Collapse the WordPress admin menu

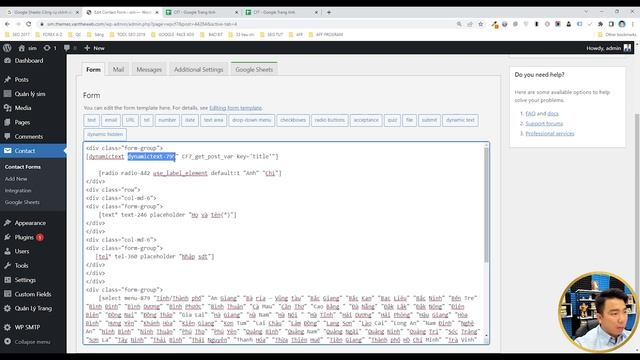(33, 342)
